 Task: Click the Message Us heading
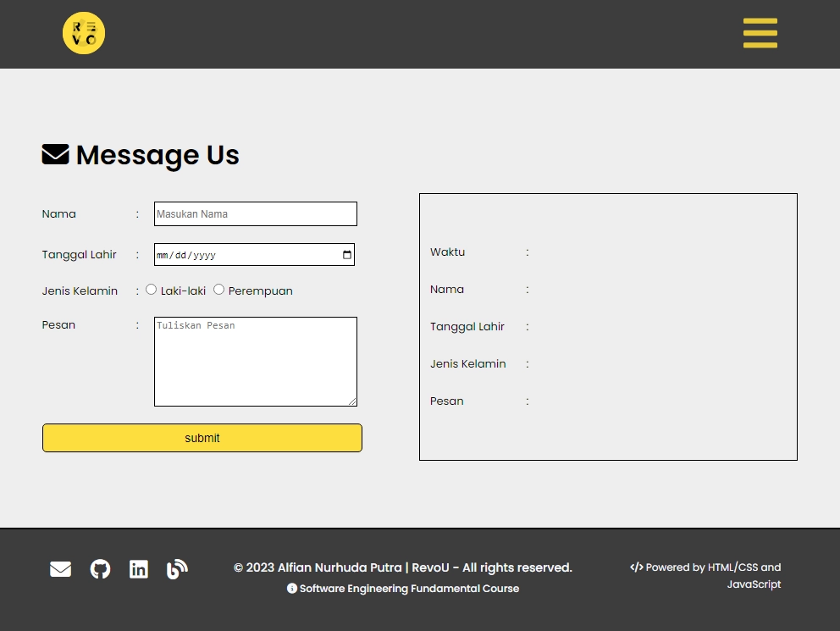point(157,155)
